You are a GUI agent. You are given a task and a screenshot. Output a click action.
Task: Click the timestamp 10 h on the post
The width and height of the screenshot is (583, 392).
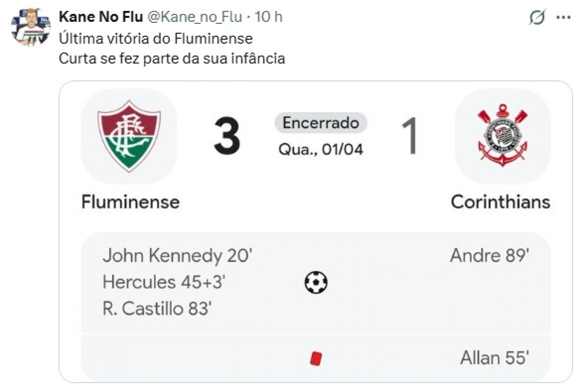pos(268,17)
